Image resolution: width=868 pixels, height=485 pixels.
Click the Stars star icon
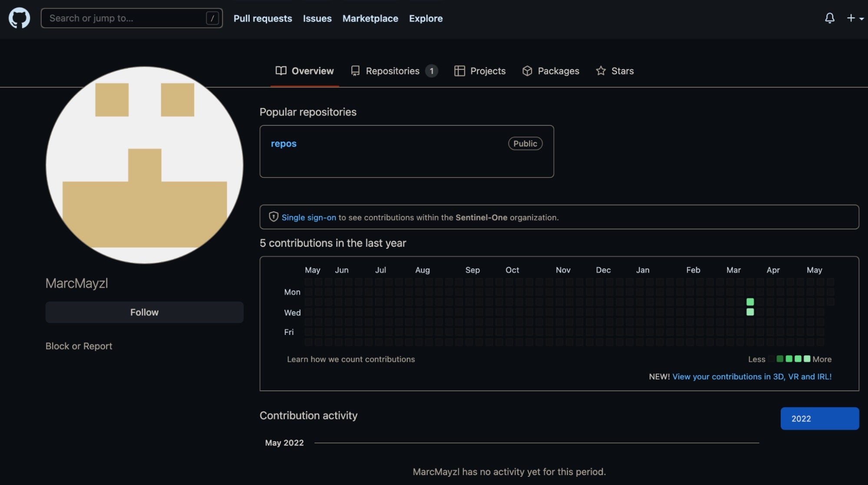[x=601, y=71]
